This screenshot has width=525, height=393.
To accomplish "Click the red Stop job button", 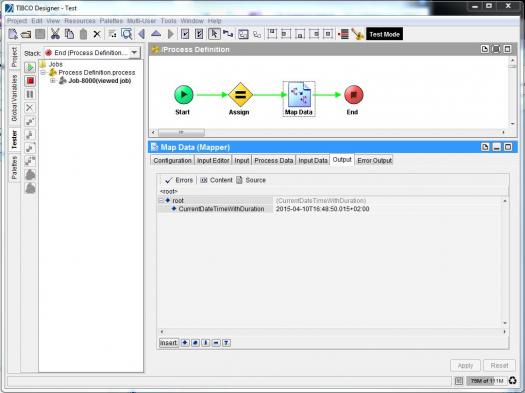I will [30, 81].
